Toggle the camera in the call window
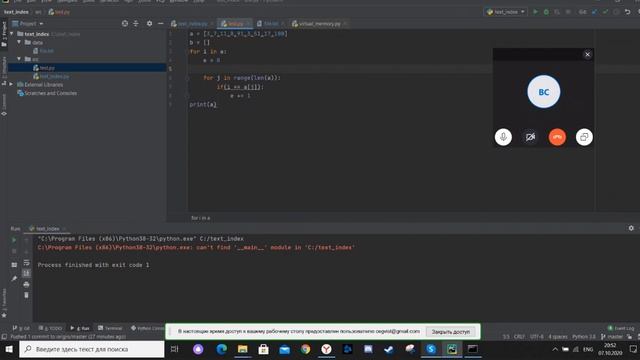This screenshot has height=360, width=640. (x=530, y=137)
